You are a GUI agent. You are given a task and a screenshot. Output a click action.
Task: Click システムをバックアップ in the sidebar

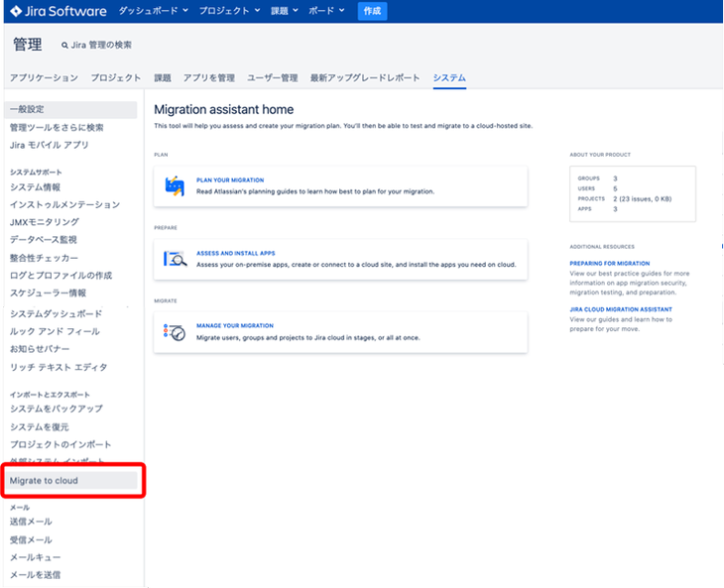[x=57, y=409]
